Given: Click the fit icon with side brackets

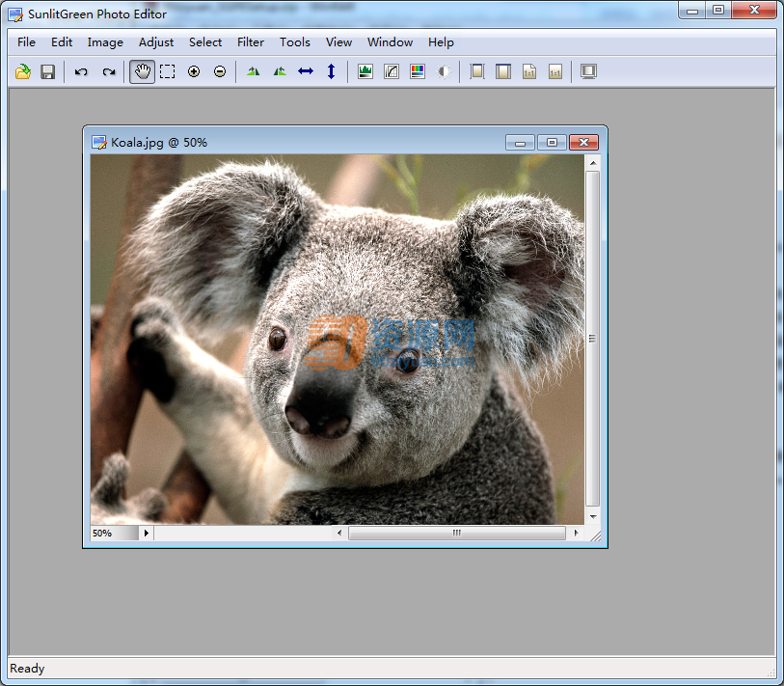Looking at the screenshot, I should click(477, 71).
